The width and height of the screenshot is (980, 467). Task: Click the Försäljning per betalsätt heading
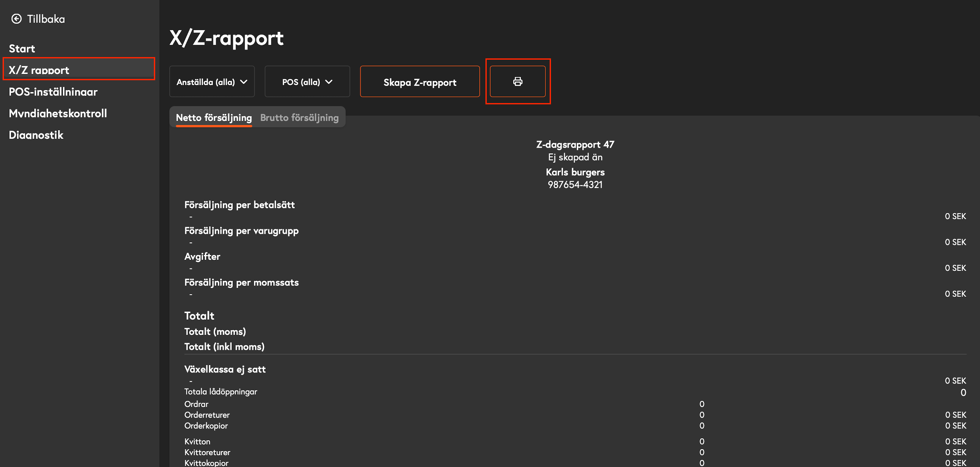point(239,205)
